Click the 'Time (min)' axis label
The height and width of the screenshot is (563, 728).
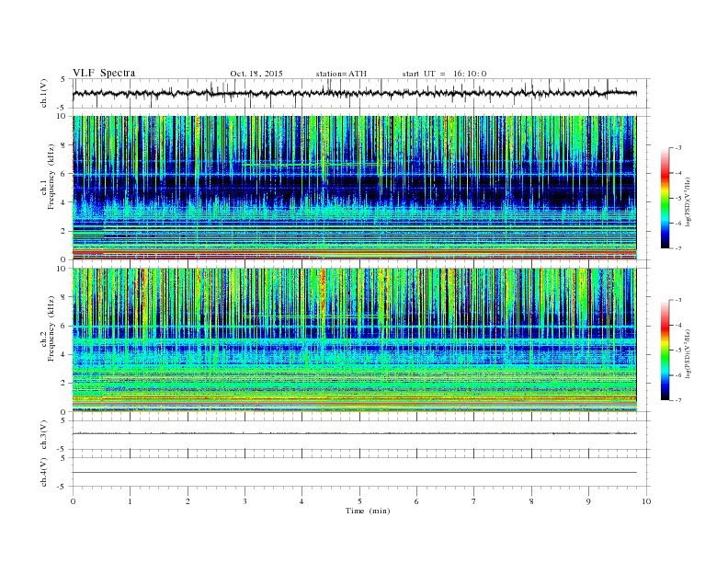pyautogui.click(x=368, y=511)
